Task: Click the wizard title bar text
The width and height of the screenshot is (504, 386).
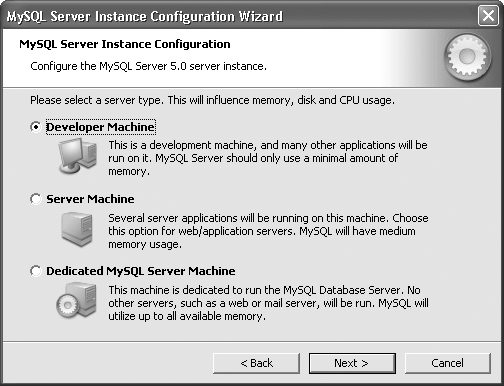Action: point(145,16)
